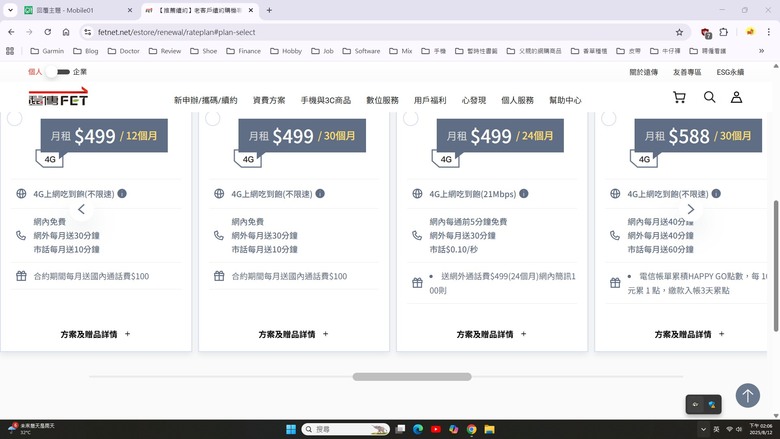Viewport: 780px width, 439px height.
Task: Open the user account icon
Action: [736, 97]
